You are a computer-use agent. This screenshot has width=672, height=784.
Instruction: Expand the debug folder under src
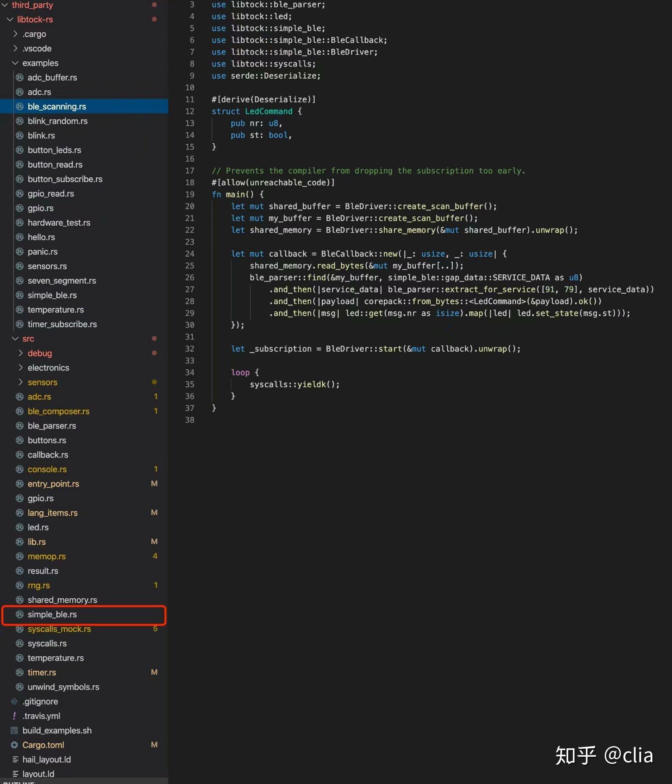click(x=21, y=353)
